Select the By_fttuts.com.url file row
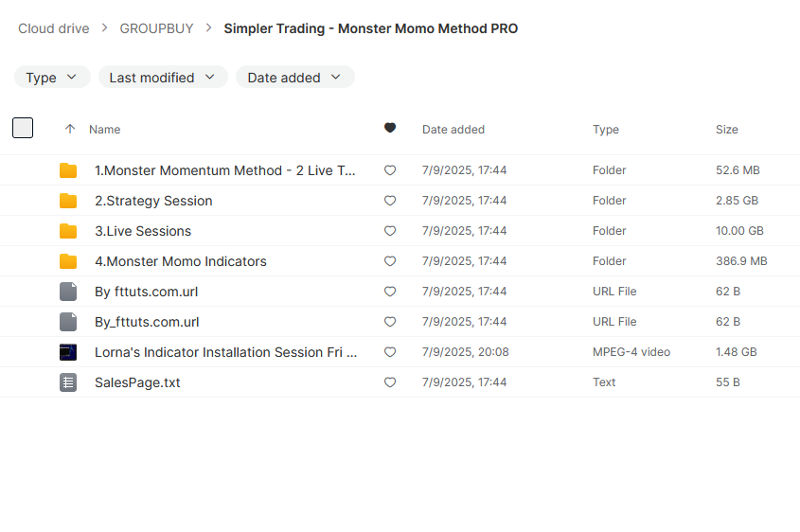 point(400,322)
